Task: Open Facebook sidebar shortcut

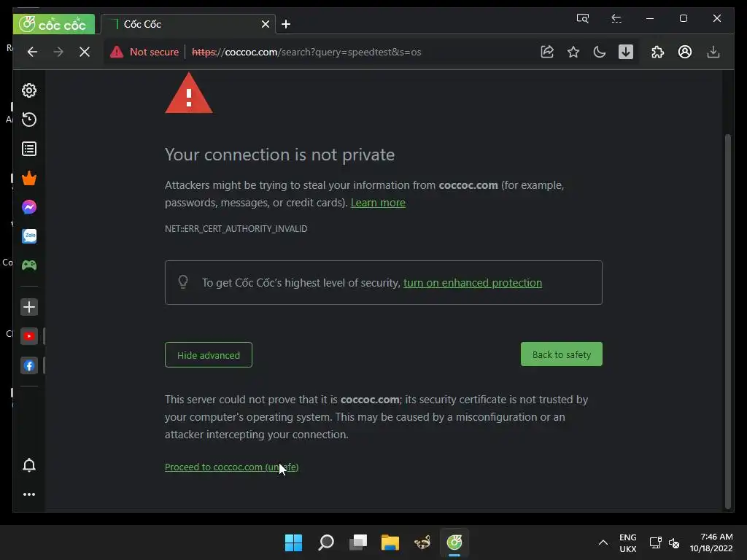Action: point(29,366)
